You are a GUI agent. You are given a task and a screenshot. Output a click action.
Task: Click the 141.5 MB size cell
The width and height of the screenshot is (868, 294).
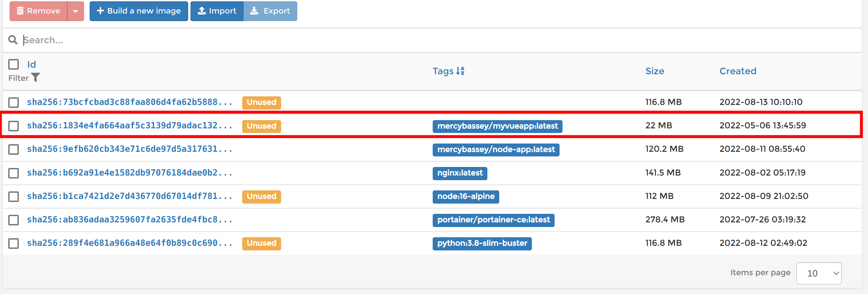point(663,173)
